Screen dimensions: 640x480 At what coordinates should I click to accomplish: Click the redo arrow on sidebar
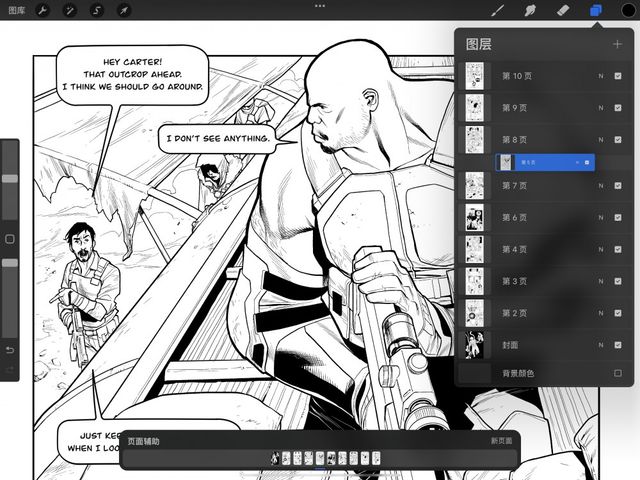click(x=10, y=369)
